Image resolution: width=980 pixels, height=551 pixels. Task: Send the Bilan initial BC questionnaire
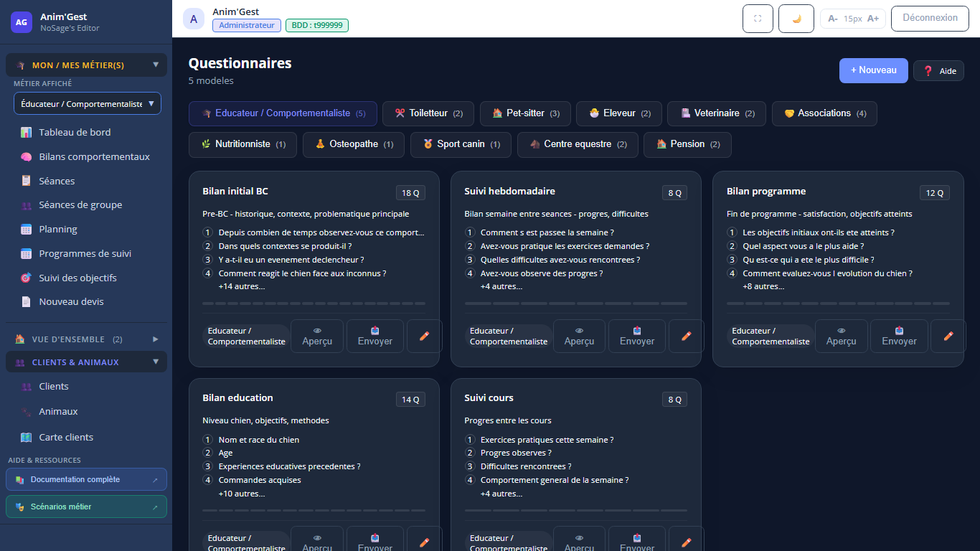[x=375, y=336]
